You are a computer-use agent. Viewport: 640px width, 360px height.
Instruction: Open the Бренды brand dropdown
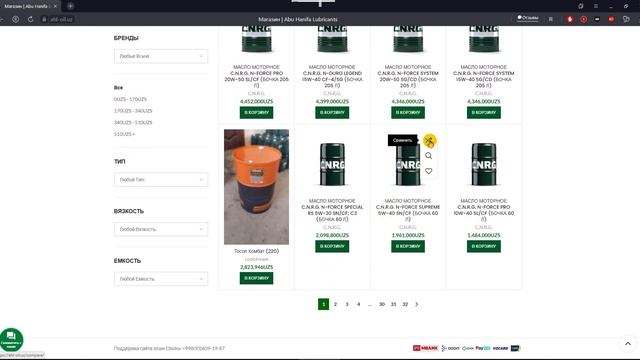click(x=161, y=56)
